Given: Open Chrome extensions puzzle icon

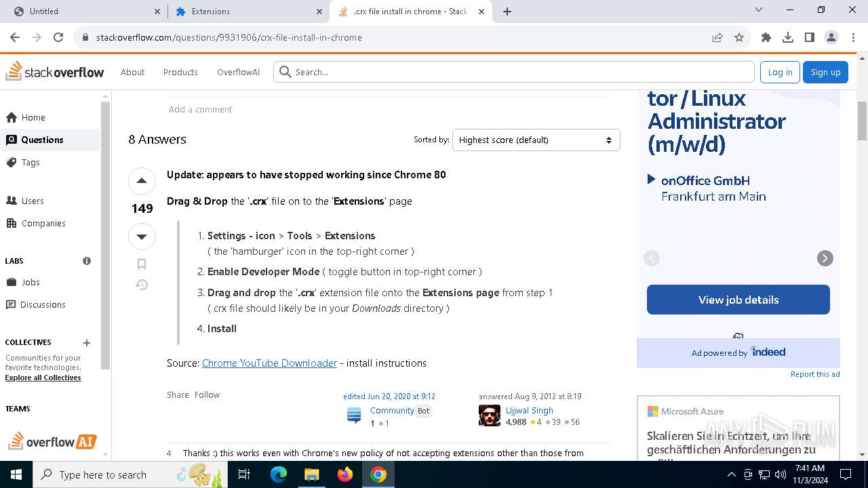Looking at the screenshot, I should (x=766, y=37).
